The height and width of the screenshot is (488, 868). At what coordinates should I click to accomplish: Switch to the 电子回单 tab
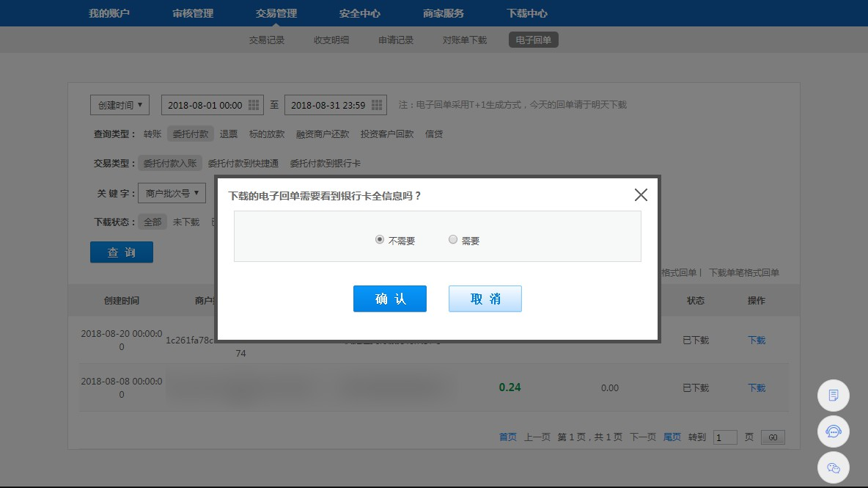click(x=533, y=40)
